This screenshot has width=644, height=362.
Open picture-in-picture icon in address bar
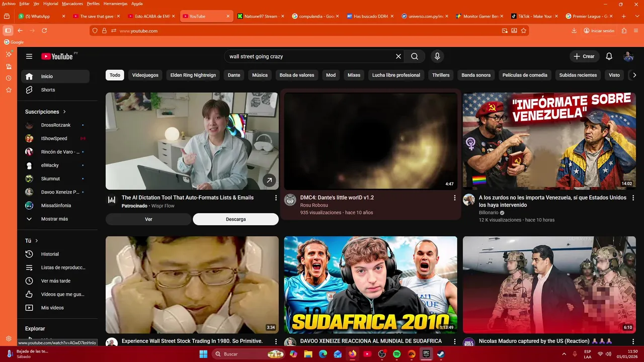click(x=505, y=31)
